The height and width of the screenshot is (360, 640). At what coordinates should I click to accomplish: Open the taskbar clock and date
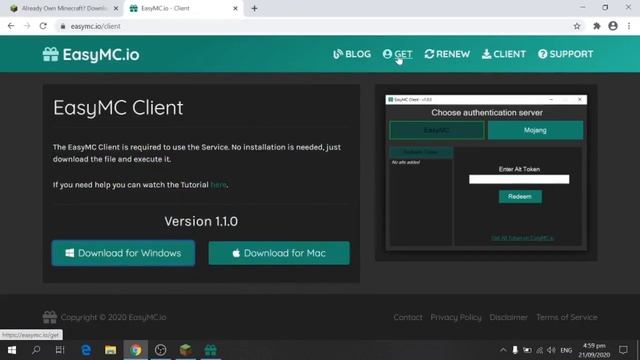coord(594,350)
